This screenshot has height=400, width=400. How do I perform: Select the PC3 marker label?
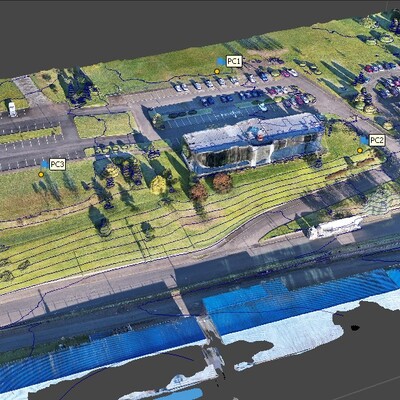tap(57, 164)
